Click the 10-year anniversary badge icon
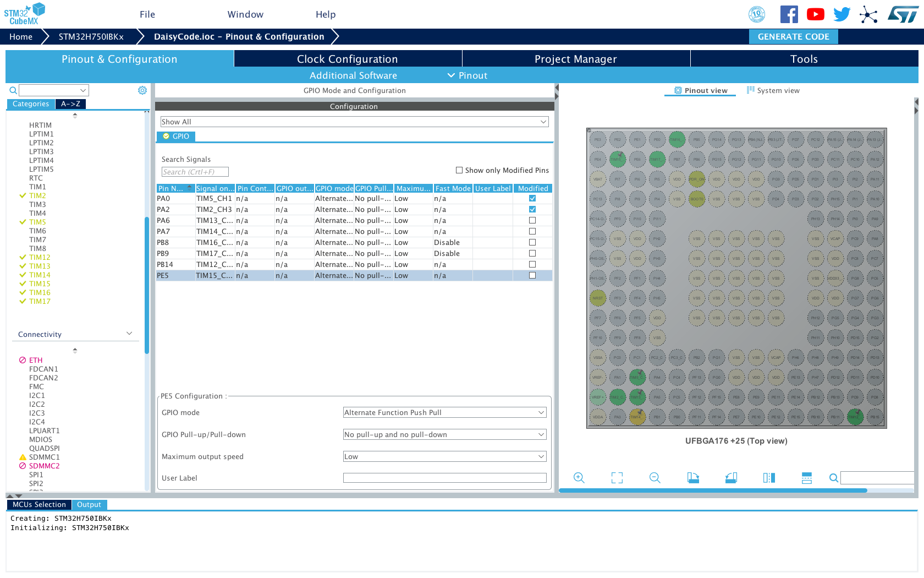Image resolution: width=924 pixels, height=578 pixels. coord(757,14)
